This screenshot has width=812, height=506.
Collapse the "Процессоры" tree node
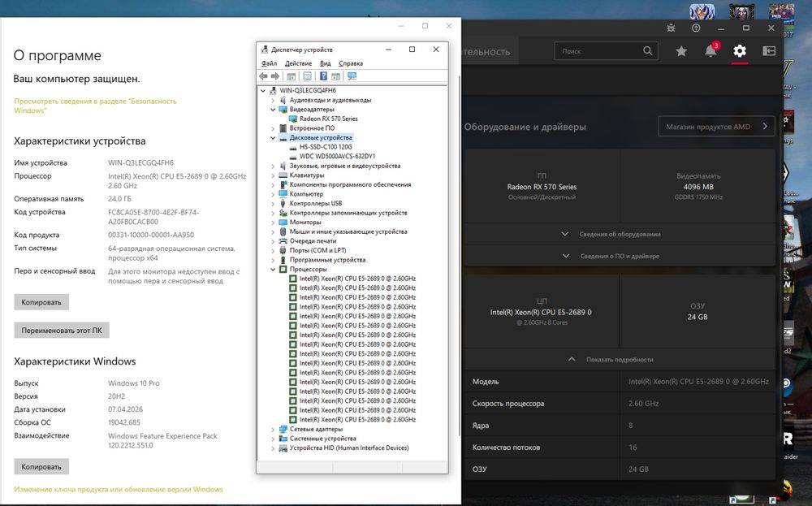point(273,269)
